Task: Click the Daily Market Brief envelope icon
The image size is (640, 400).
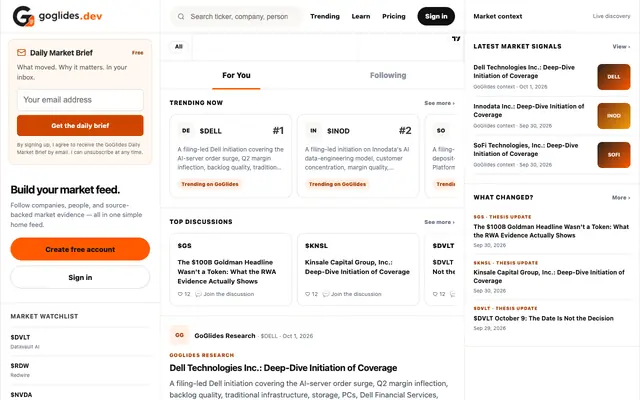Action: [21, 53]
